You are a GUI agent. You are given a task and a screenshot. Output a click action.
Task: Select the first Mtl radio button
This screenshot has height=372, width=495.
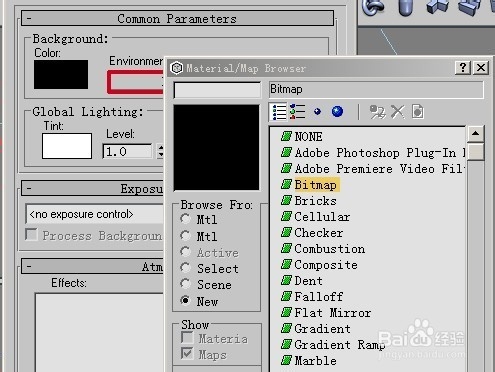point(185,219)
